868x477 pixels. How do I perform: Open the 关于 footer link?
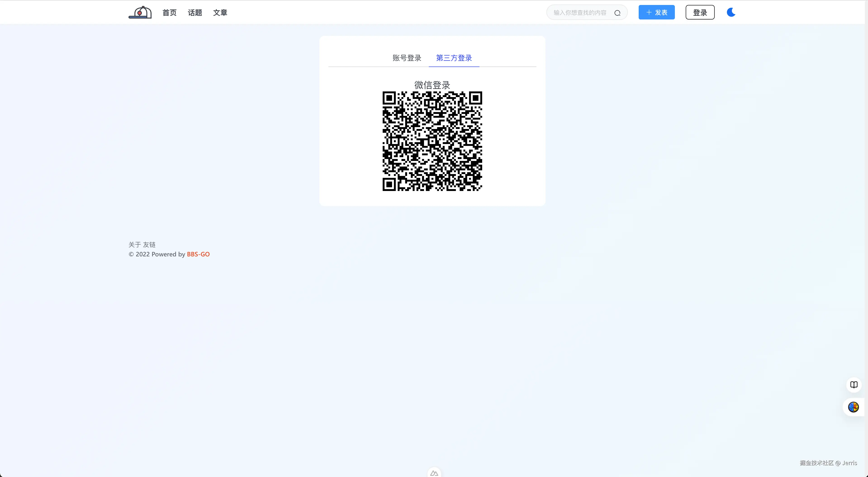(x=134, y=244)
